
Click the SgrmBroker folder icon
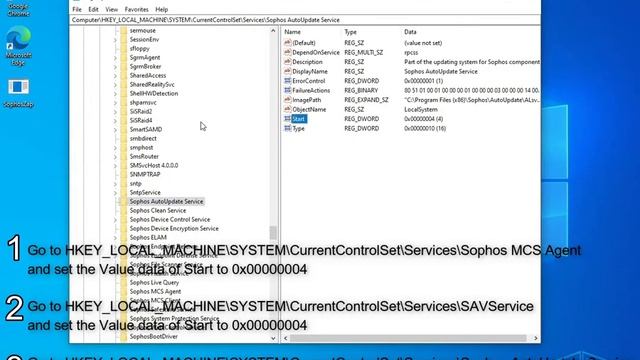pos(123,67)
